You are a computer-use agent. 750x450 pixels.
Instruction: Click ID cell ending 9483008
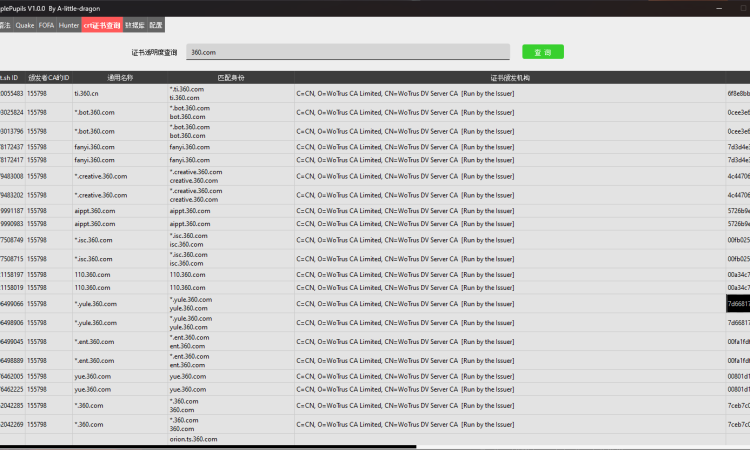pos(12,176)
